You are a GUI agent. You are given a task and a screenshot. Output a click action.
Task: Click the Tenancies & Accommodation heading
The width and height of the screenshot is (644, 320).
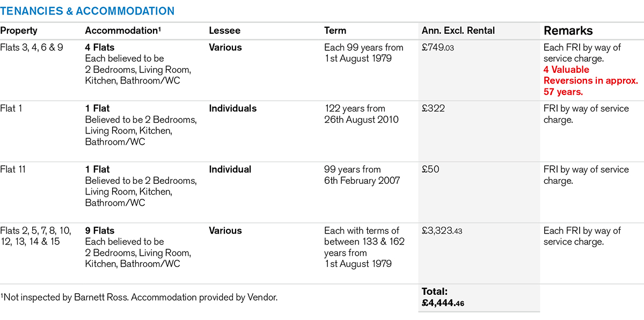87,11
